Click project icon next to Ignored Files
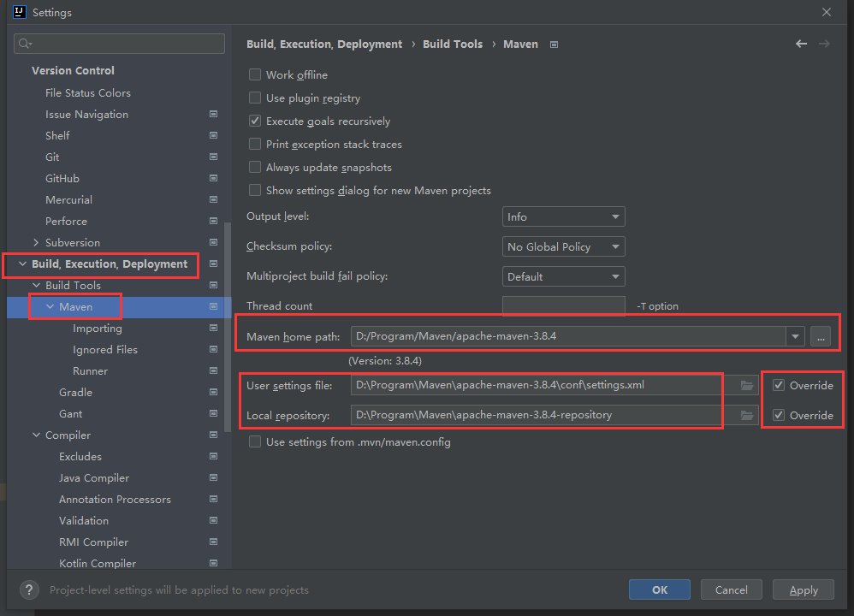854x616 pixels. pyautogui.click(x=214, y=349)
